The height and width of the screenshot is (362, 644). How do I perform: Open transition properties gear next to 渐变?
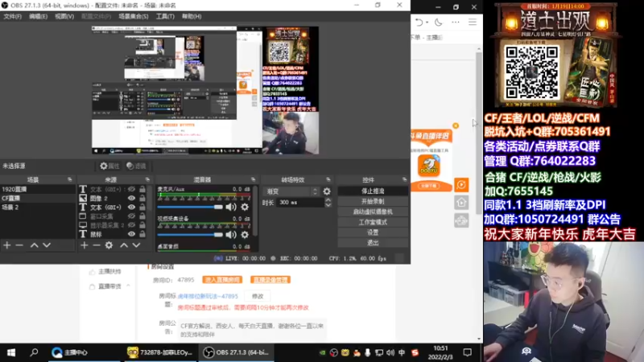coord(327,191)
